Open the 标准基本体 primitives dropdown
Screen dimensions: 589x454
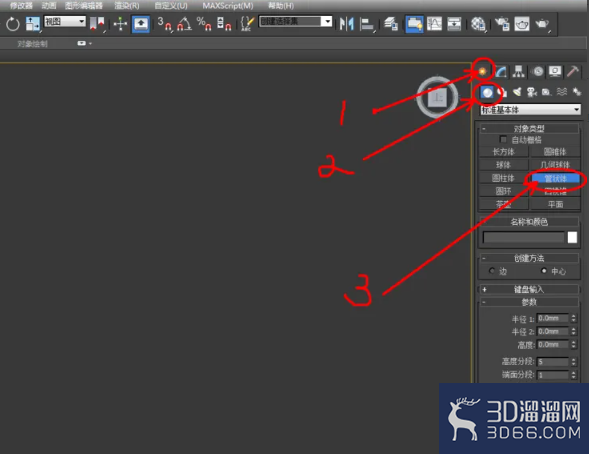point(530,110)
